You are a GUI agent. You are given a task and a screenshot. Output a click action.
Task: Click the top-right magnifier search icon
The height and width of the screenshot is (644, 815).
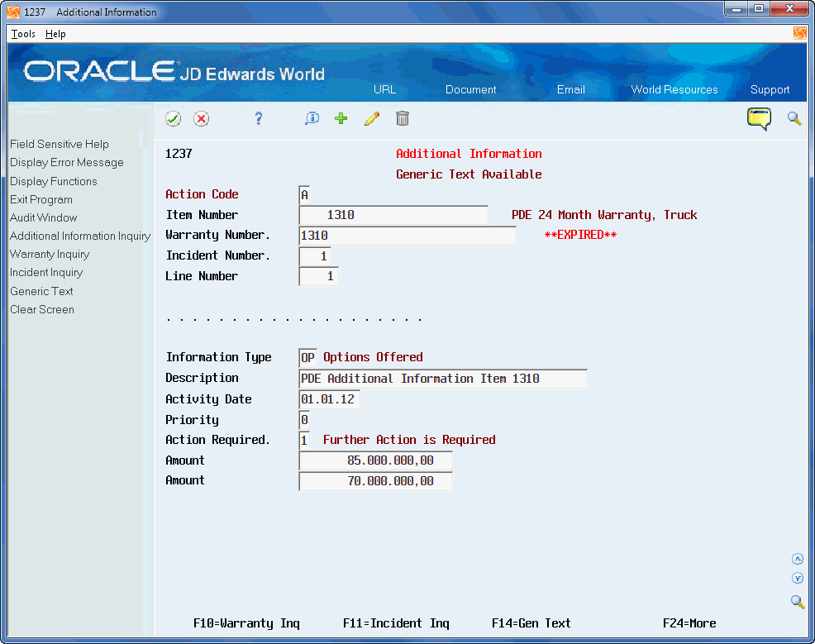point(794,119)
